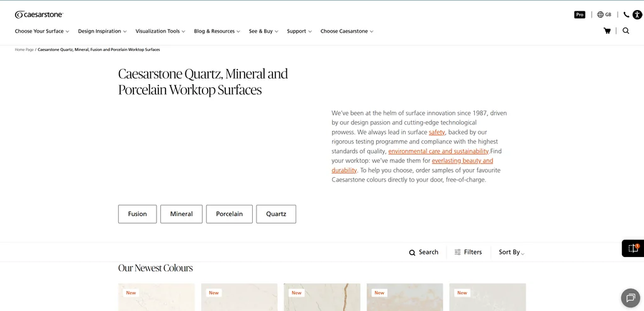Open the shopping cart

click(607, 31)
